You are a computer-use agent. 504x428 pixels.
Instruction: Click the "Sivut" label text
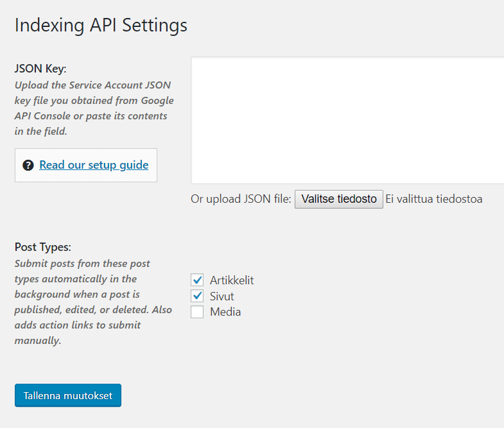click(x=222, y=296)
